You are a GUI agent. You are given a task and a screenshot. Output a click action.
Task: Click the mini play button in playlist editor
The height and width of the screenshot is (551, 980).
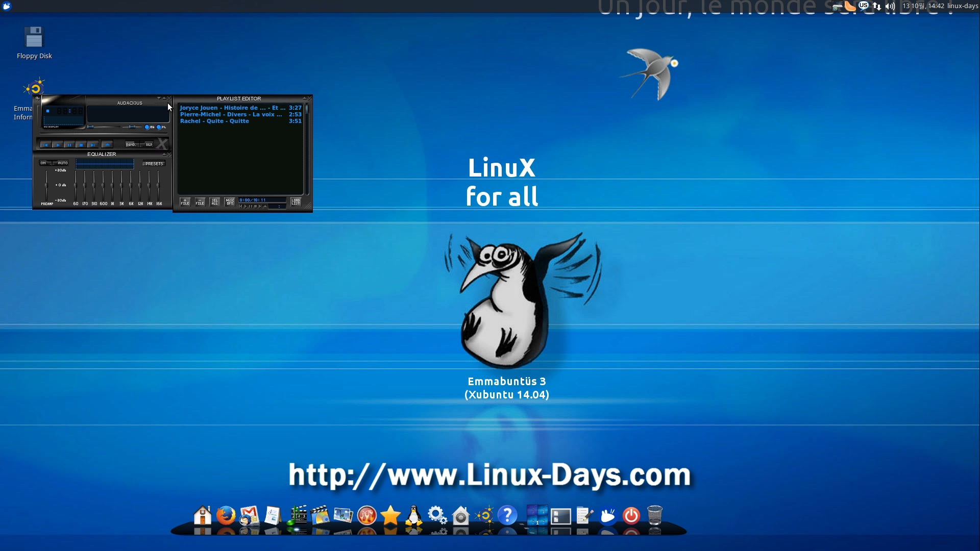(x=246, y=206)
